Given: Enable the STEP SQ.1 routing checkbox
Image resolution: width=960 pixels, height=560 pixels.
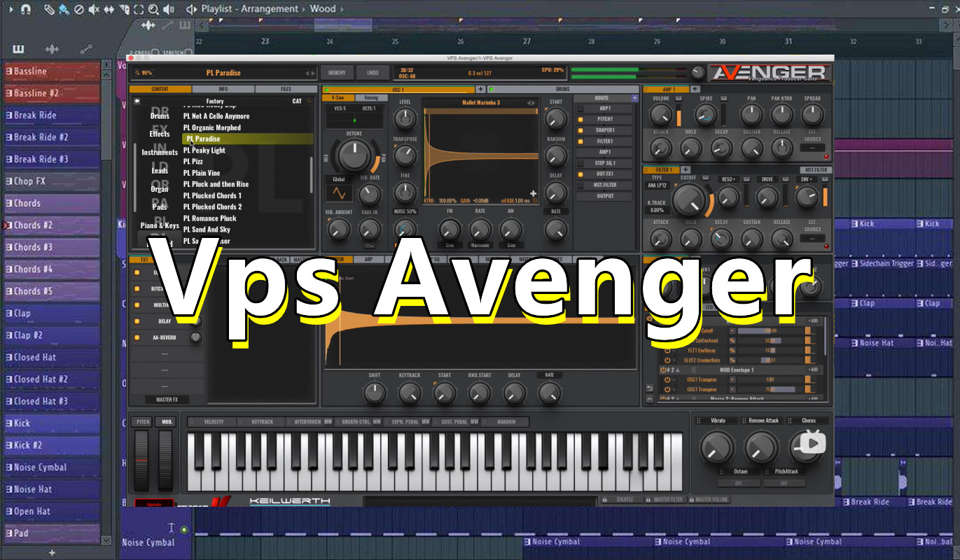Looking at the screenshot, I should (580, 163).
